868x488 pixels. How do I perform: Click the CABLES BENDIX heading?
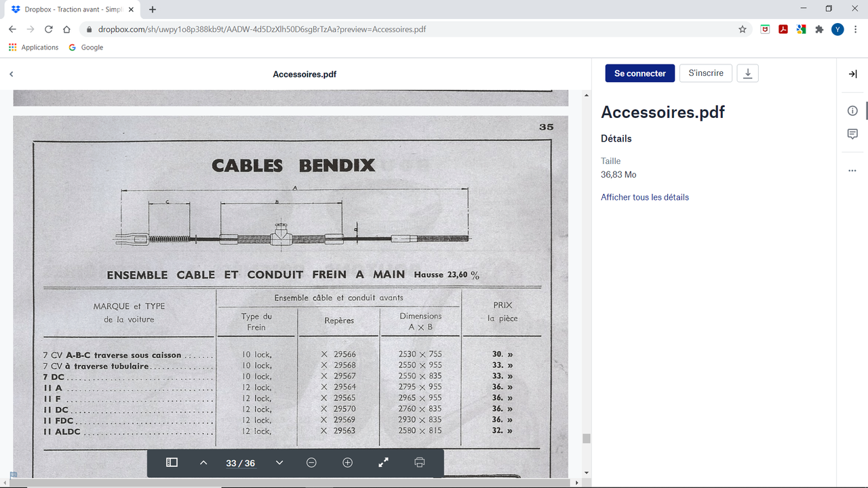[x=293, y=165]
